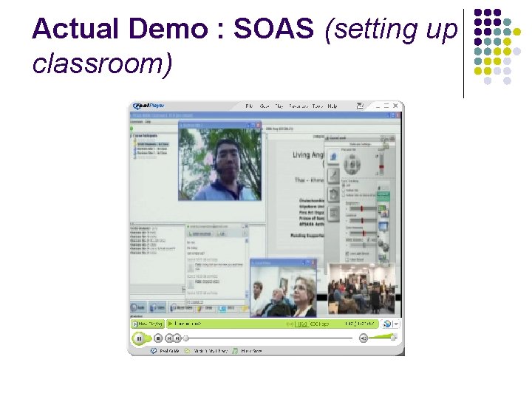Open the Tools menu in RealPlayer
This screenshot has width=532, height=399.
(318, 106)
